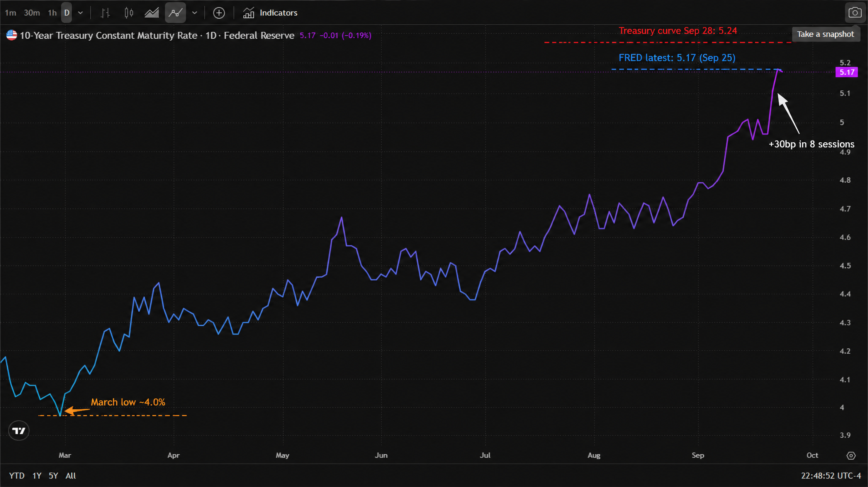Select the 5Y date range
The image size is (868, 487).
tap(53, 476)
